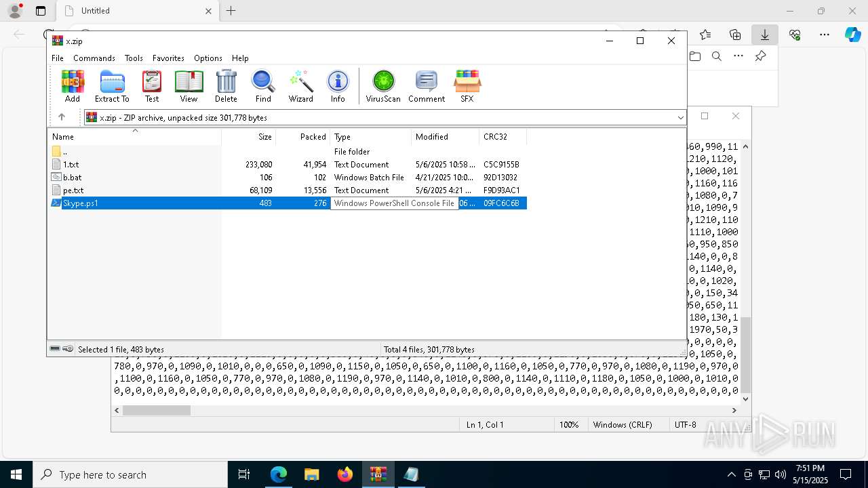
Task: Open the Tools menu
Action: click(x=134, y=58)
